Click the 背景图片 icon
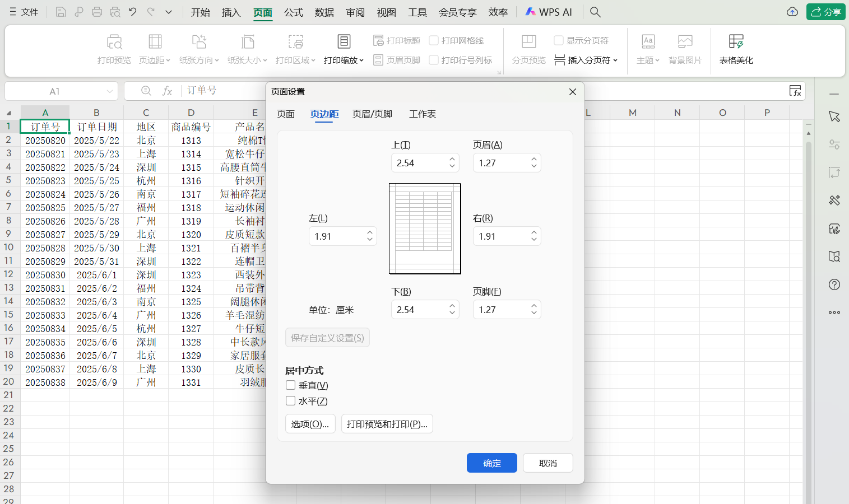Viewport: 849px width, 504px height. coord(685,49)
